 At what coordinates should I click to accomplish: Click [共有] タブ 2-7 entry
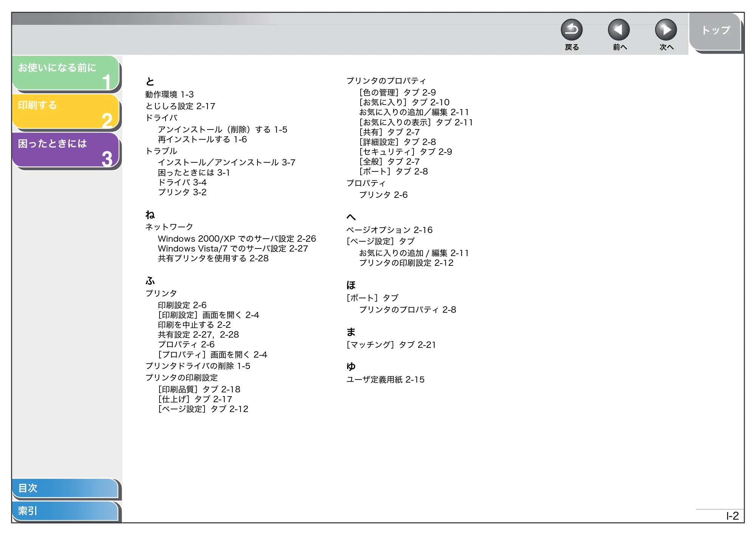389,132
